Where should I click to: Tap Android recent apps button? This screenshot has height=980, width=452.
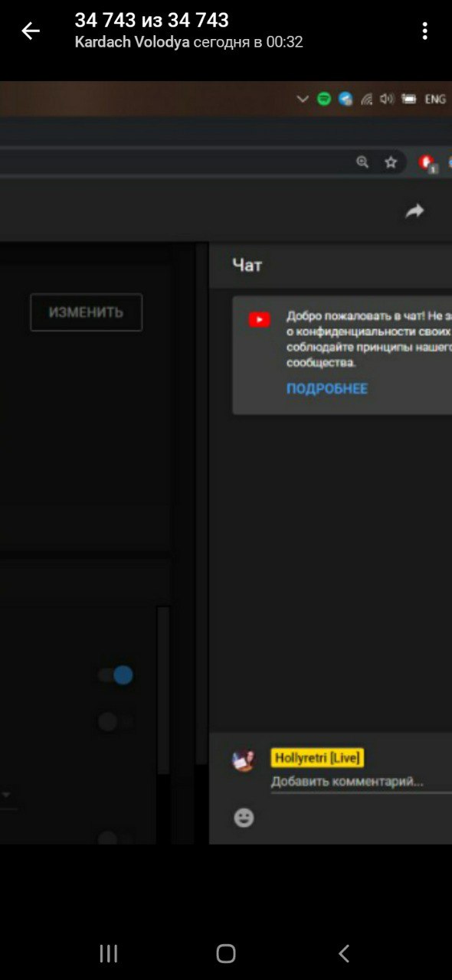109,953
